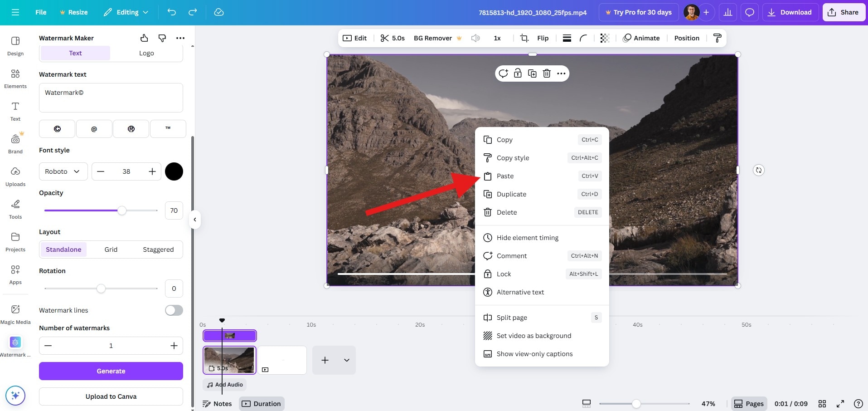Open the main hamburger menu

15,12
